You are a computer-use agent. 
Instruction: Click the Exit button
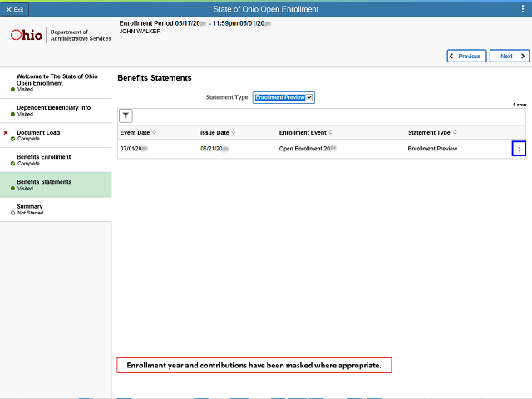pos(15,9)
